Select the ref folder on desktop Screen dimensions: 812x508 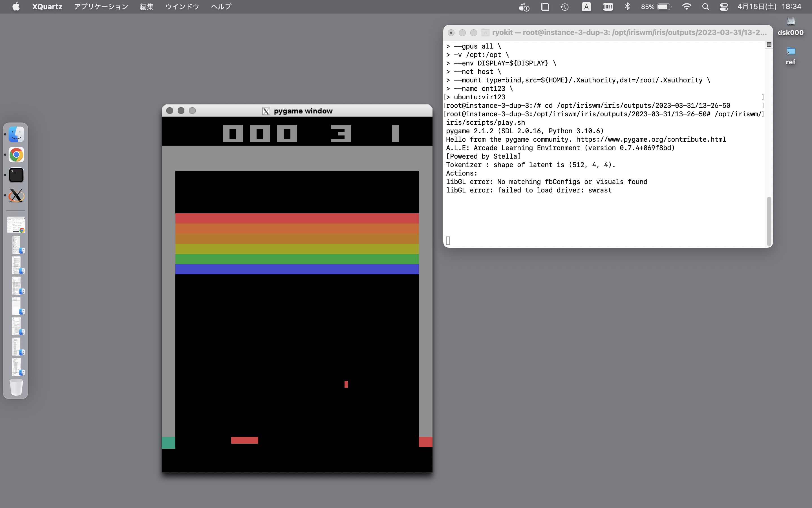coord(791,56)
